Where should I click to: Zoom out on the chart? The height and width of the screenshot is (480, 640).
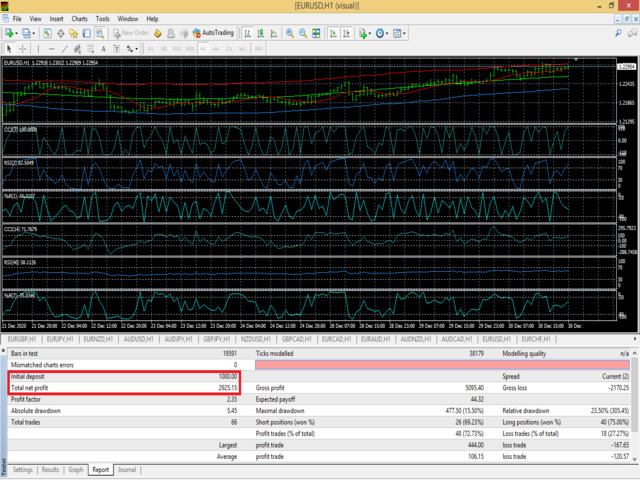tap(304, 33)
